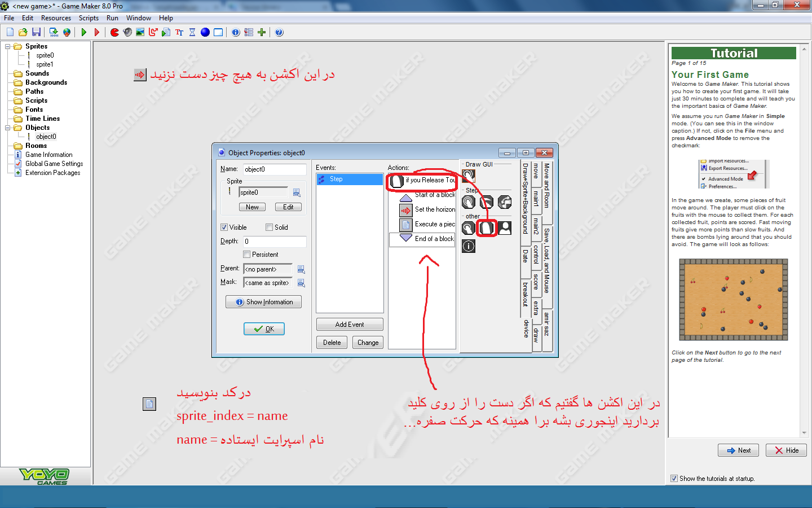Open the File menu

(9, 18)
